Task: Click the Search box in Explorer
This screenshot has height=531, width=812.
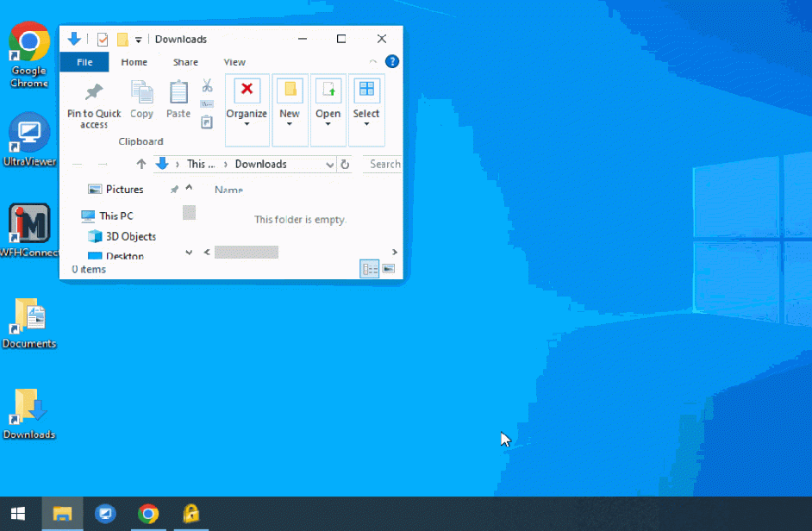Action: (384, 165)
